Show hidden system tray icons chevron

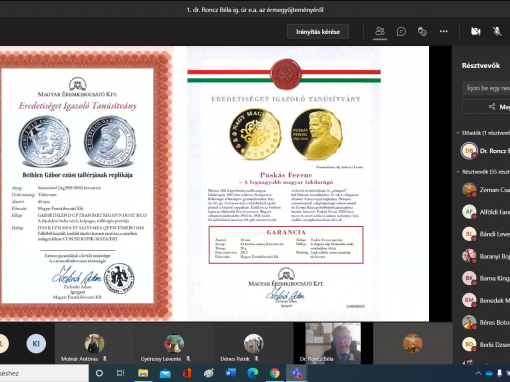click(x=478, y=373)
